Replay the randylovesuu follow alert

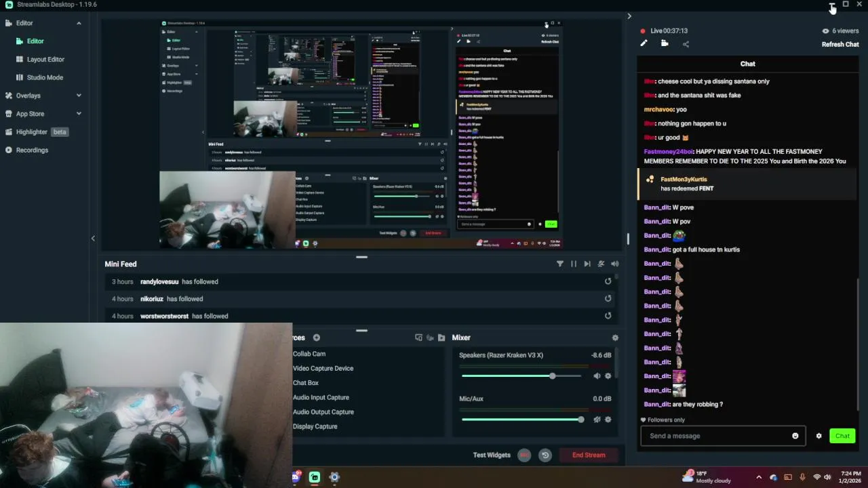click(608, 281)
